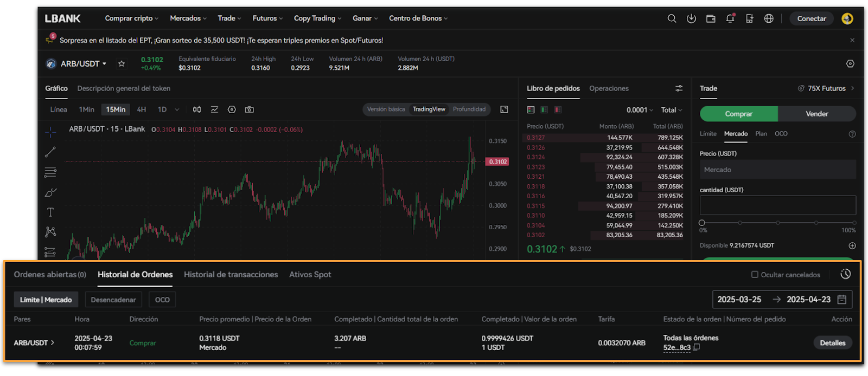Click the cantidad (USDT) input field
The image size is (868, 376).
point(778,205)
